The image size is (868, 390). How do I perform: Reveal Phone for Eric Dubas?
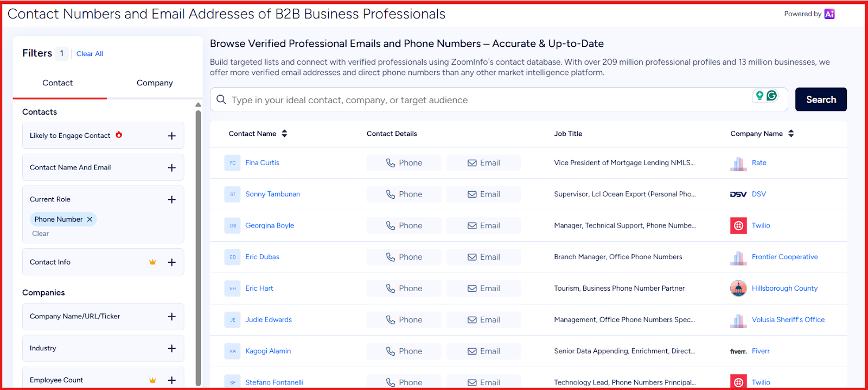point(404,257)
